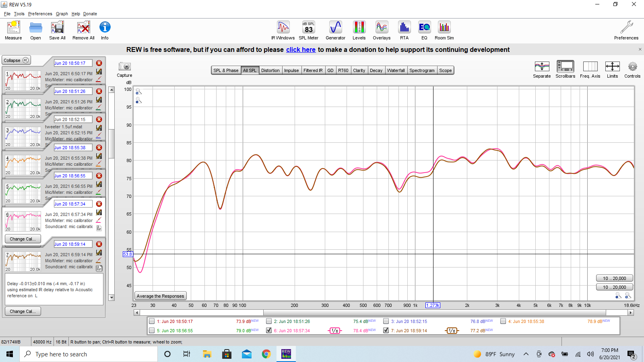The width and height of the screenshot is (644, 362).
Task: Click the donation 'click here' link
Action: 301,49
